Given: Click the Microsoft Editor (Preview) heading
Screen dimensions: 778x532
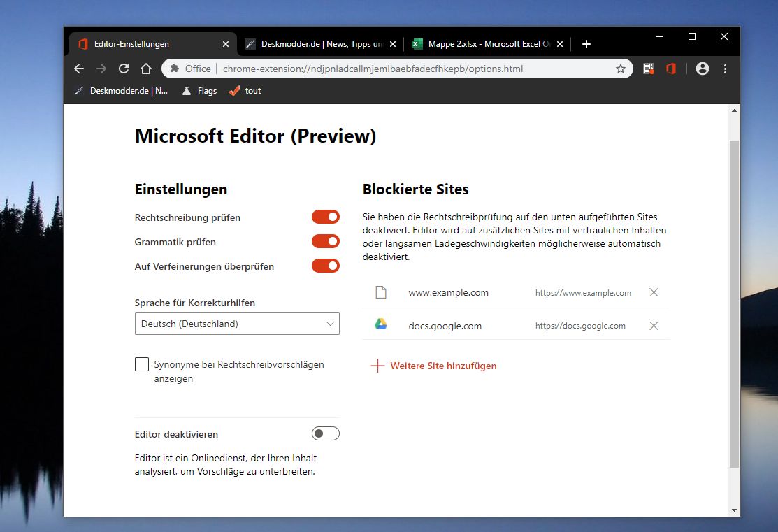Looking at the screenshot, I should tap(256, 136).
